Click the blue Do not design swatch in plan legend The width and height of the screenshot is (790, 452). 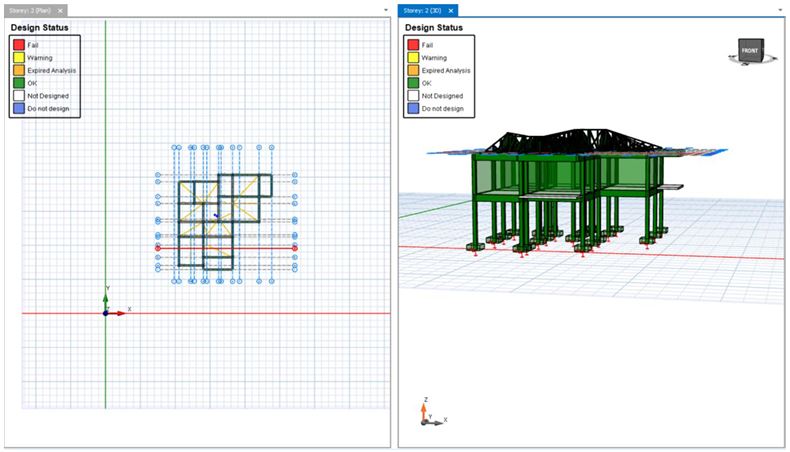19,108
